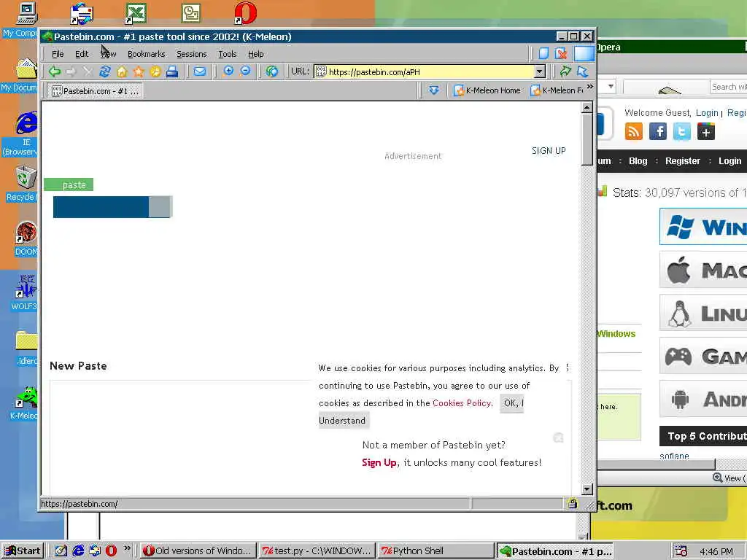747x560 pixels.
Task: Open the Sessions menu
Action: click(x=192, y=54)
